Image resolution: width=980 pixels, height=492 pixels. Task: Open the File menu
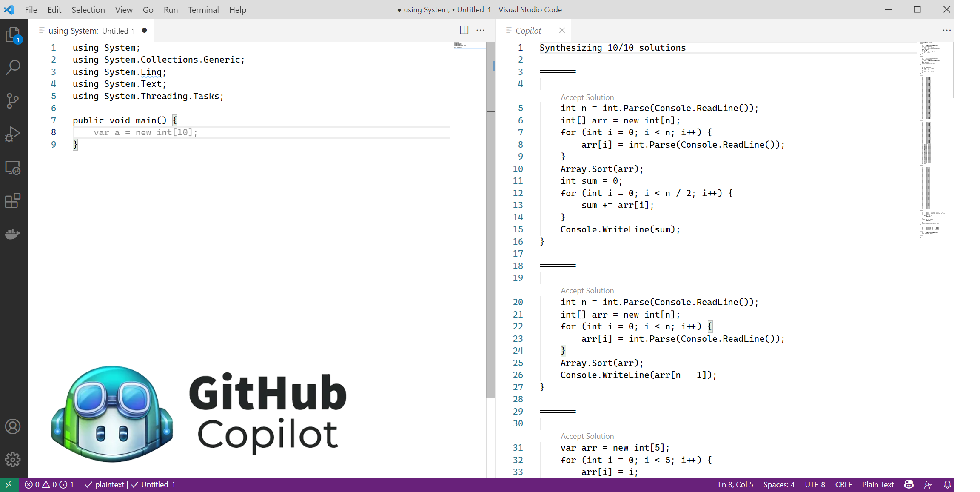tap(31, 9)
